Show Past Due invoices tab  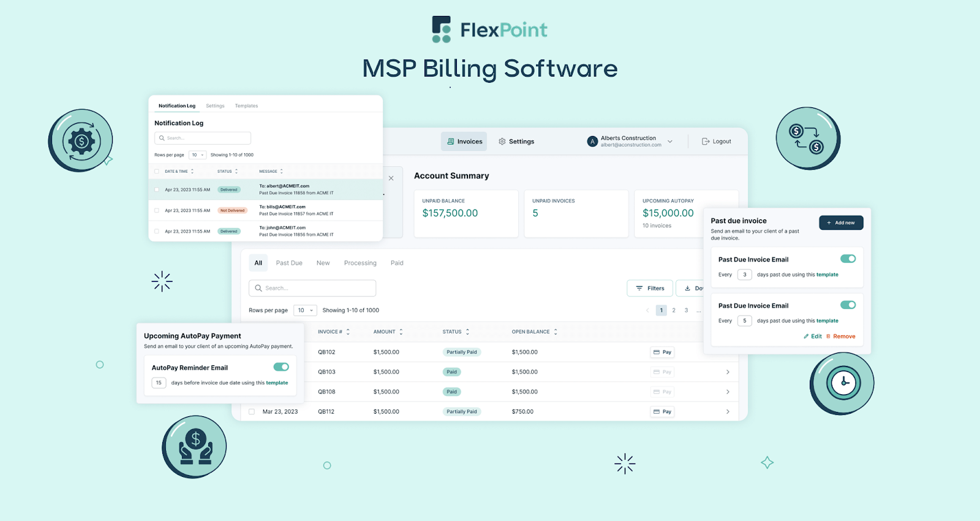point(289,263)
